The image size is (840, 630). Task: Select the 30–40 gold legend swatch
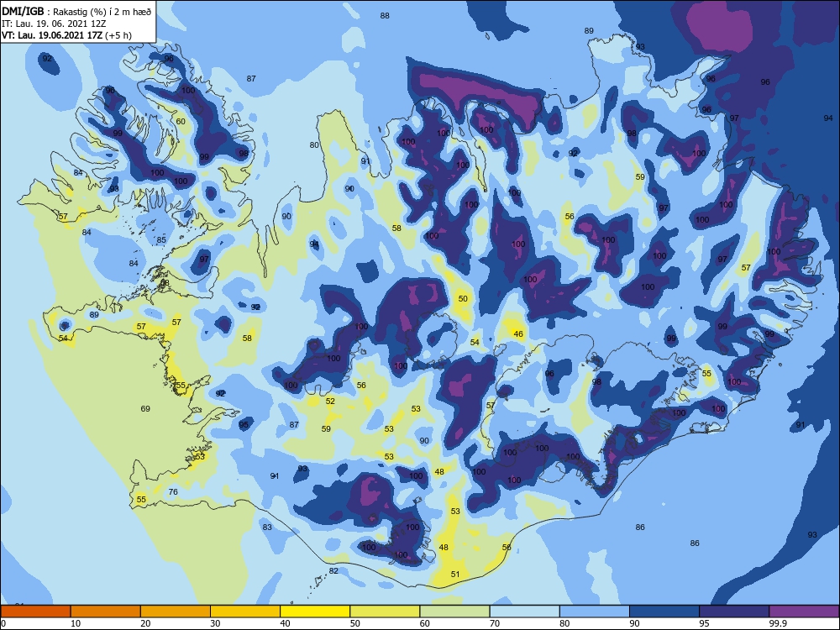(x=245, y=612)
